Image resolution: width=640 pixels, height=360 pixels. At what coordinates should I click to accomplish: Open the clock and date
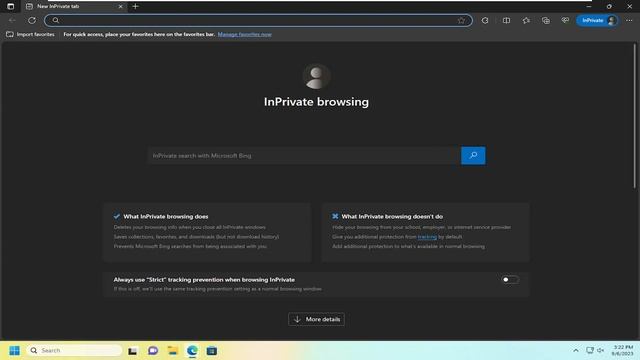tap(622, 350)
